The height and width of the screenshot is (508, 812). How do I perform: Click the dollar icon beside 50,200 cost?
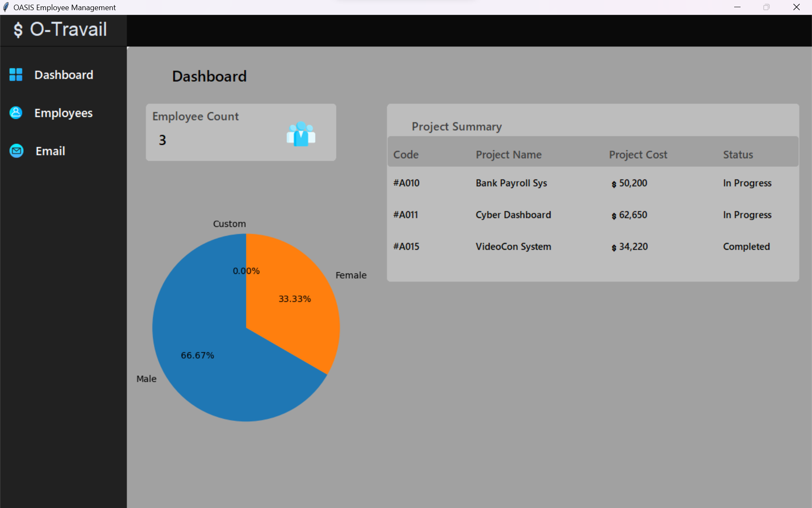pyautogui.click(x=613, y=184)
